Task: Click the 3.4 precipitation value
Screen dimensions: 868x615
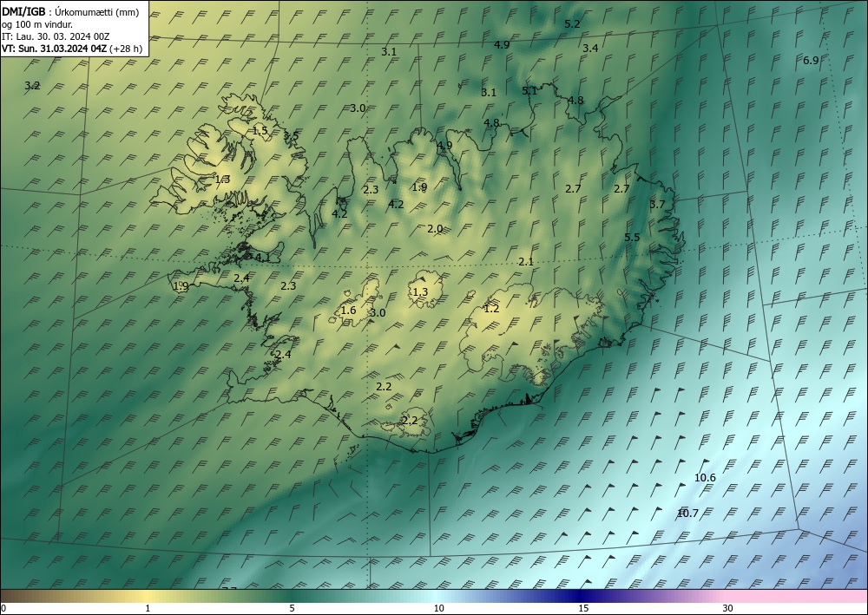Action: 590,48
